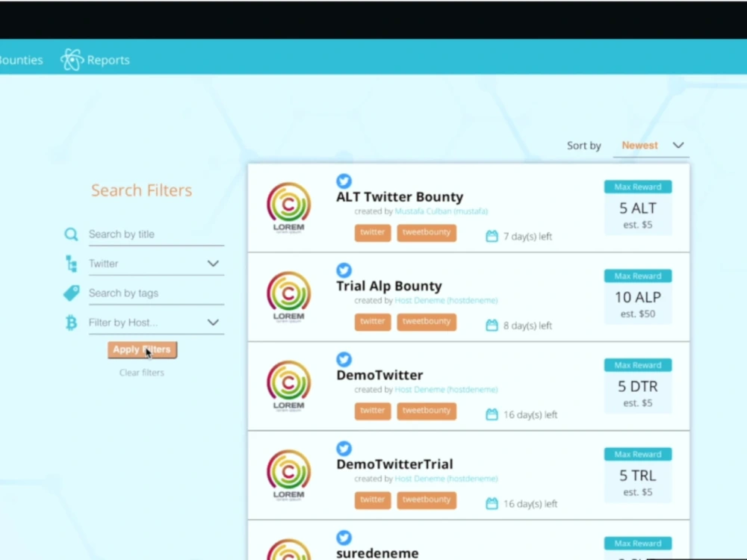Click twitter tag in DemoTwitter card

(373, 411)
